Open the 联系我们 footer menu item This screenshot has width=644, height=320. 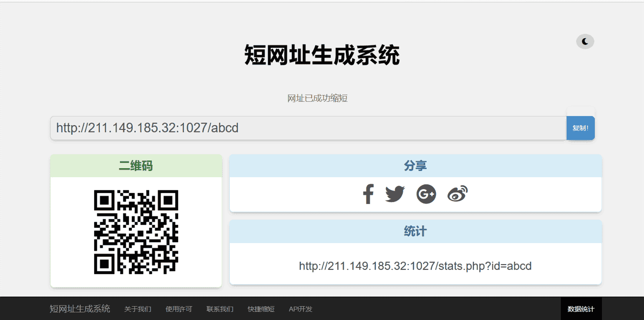click(220, 309)
